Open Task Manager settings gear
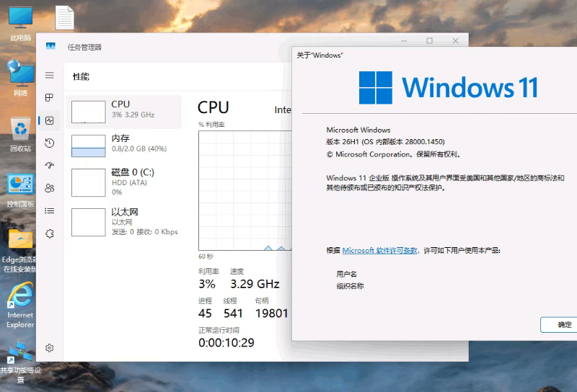The image size is (577, 392). [x=50, y=347]
